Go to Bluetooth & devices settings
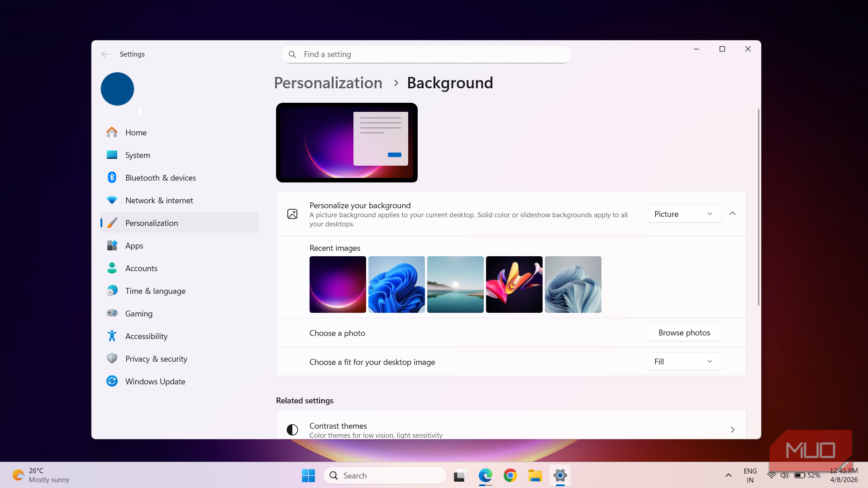The image size is (868, 488). [x=179, y=177]
